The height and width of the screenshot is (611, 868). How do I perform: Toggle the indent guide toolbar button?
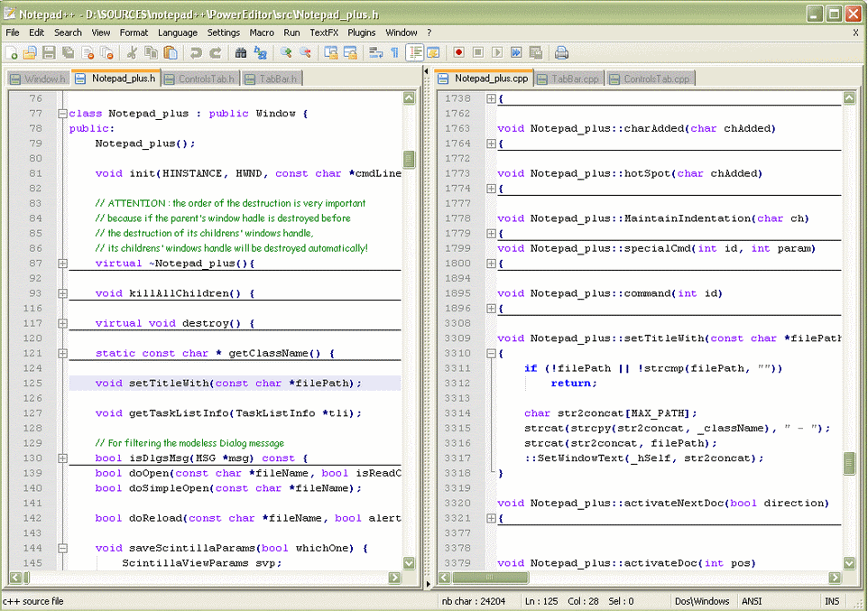coord(414,53)
